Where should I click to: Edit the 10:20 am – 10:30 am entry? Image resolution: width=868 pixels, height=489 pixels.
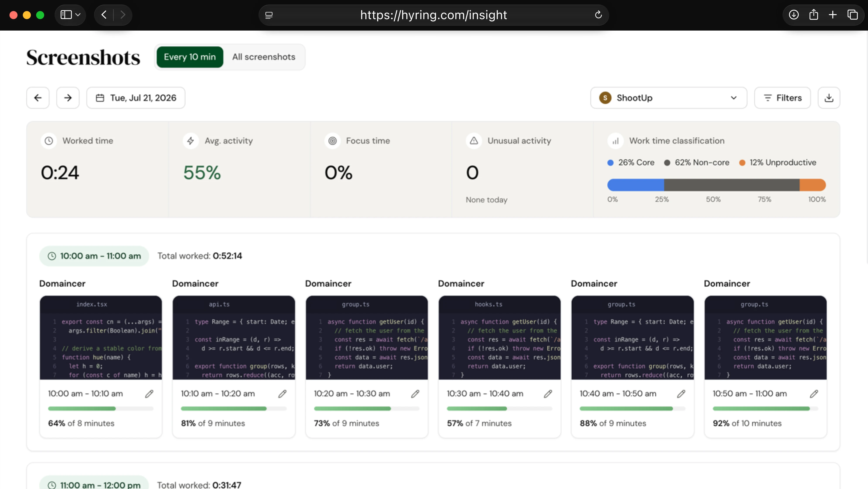[415, 394]
